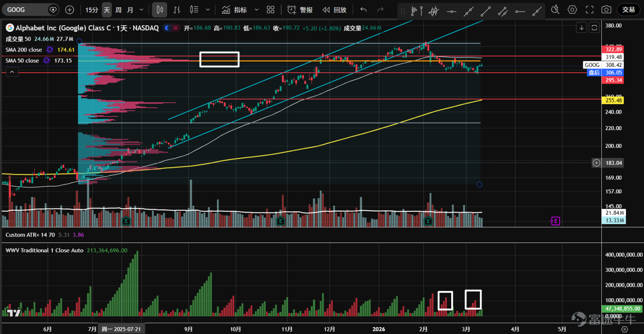The image size is (644, 334).
Task: Toggle the pink wavy icon beside NASDAQ
Action: coord(175,28)
